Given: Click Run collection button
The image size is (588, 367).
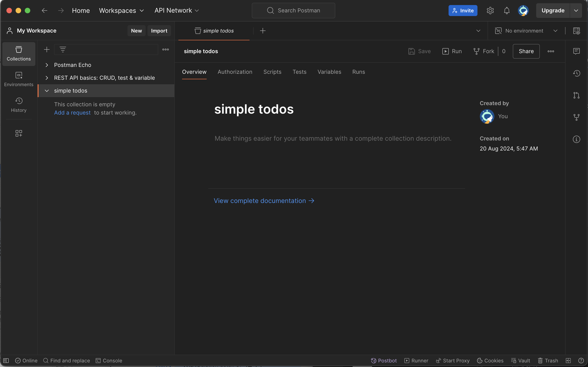Looking at the screenshot, I should click(x=452, y=51).
